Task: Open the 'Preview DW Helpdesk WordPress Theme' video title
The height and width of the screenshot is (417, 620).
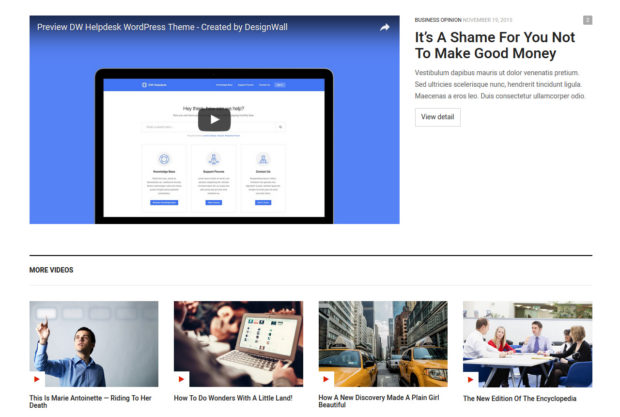Action: pos(162,27)
